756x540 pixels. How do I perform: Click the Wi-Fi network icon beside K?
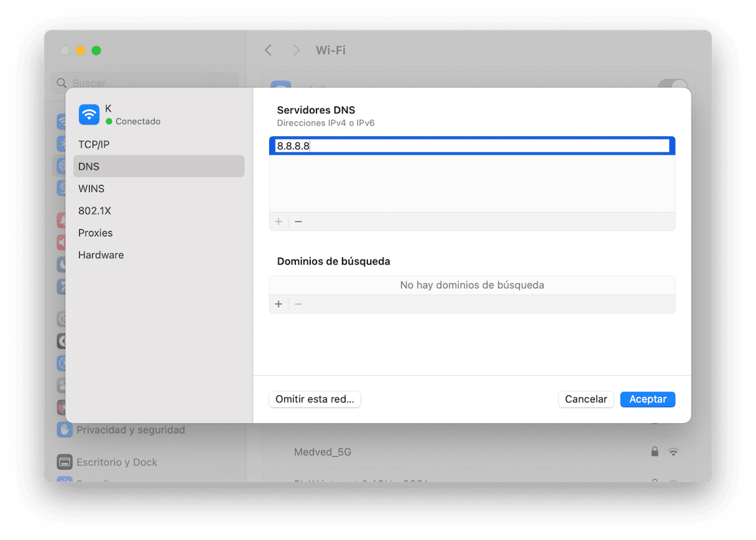90,114
